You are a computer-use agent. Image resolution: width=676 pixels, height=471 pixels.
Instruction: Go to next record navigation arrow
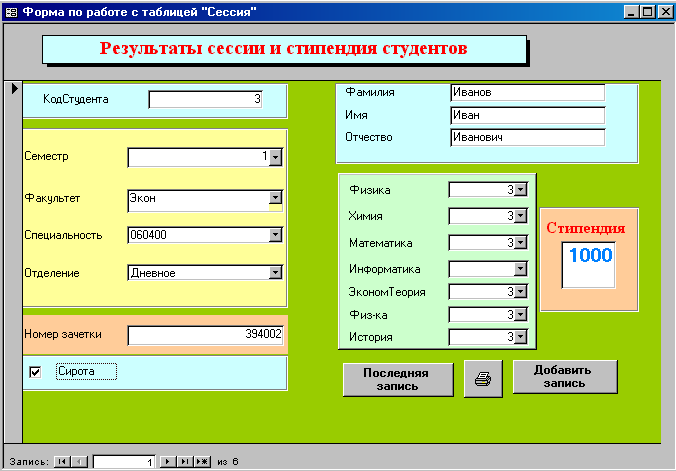coord(168,462)
